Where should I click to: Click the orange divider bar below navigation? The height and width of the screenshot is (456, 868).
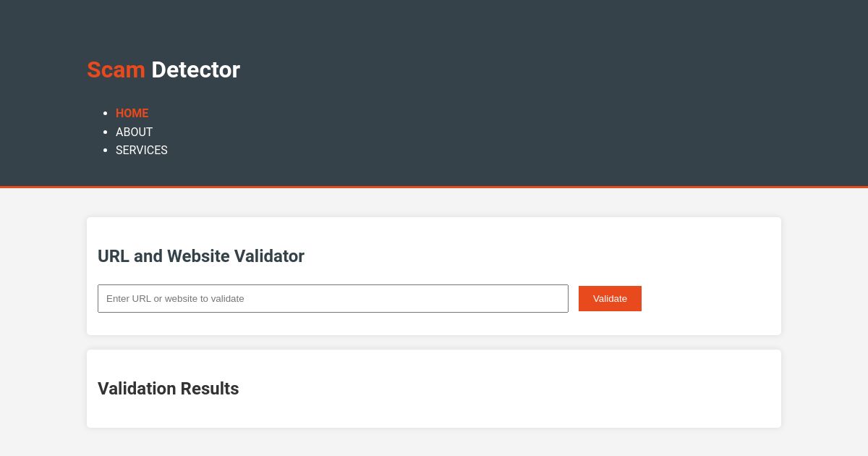click(x=434, y=187)
